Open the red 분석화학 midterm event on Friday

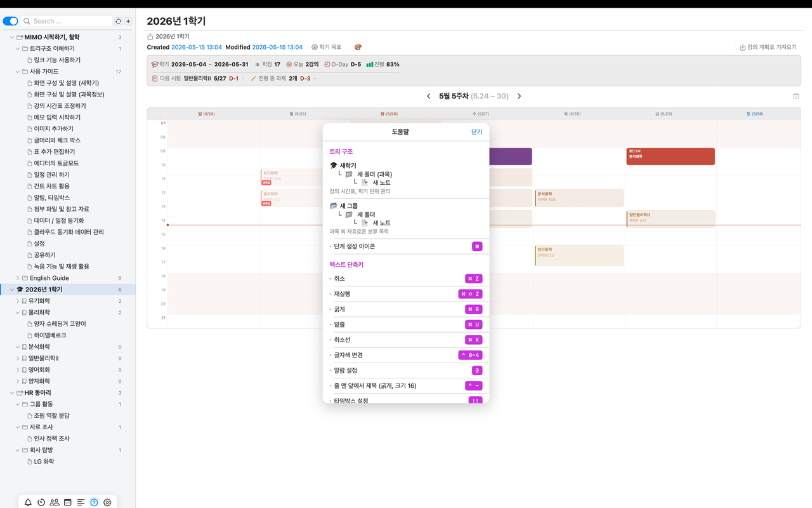[671, 156]
